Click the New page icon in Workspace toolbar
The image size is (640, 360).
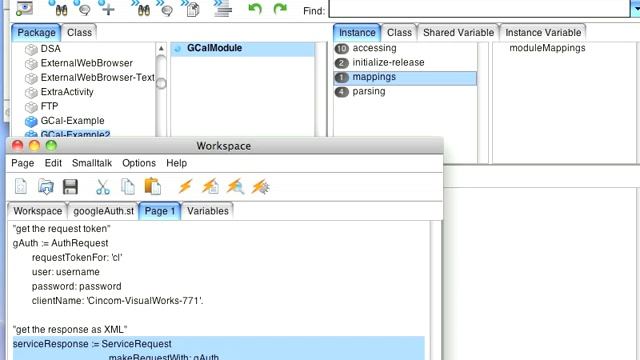tap(21, 187)
